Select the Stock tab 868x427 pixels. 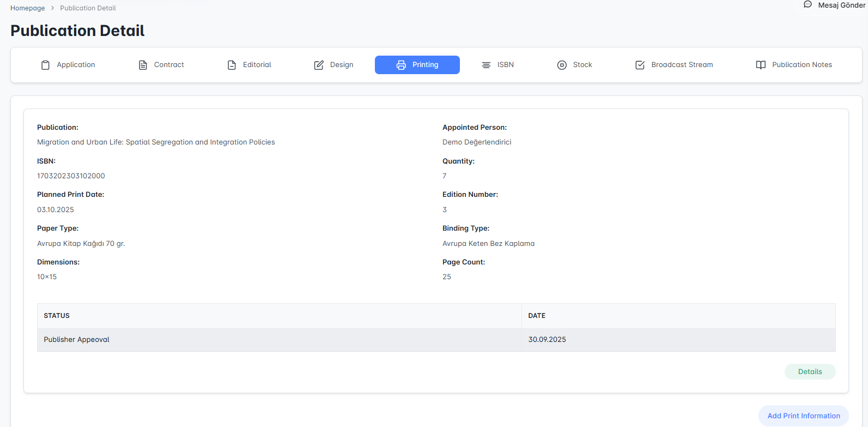coord(582,65)
